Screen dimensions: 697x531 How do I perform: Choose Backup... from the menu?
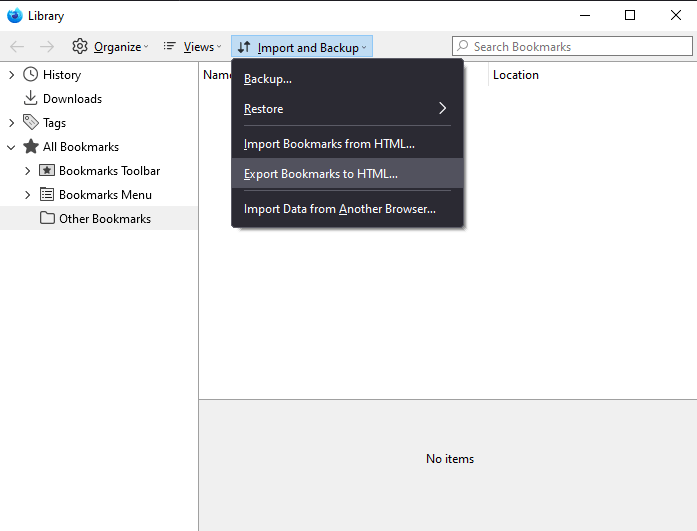coord(347,79)
